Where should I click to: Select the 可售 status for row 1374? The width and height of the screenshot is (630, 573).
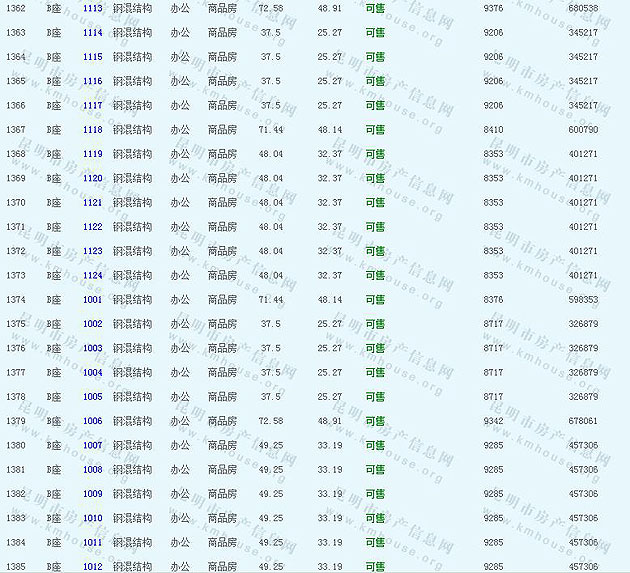(x=375, y=300)
